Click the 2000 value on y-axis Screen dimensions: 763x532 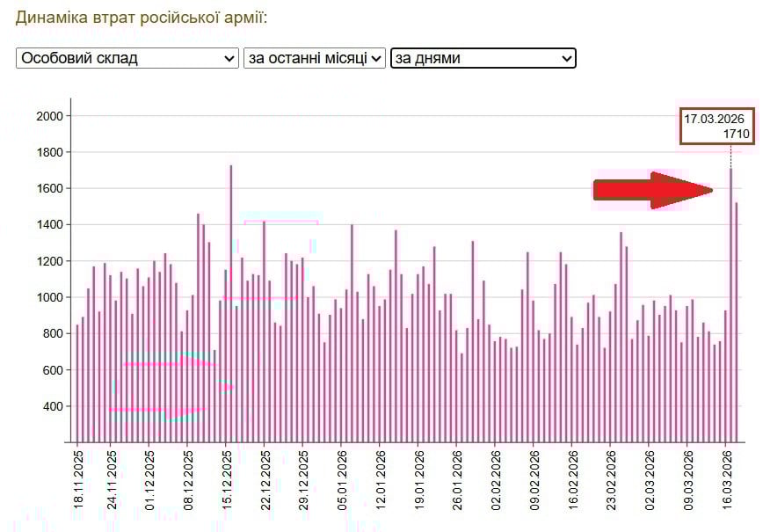(49, 116)
